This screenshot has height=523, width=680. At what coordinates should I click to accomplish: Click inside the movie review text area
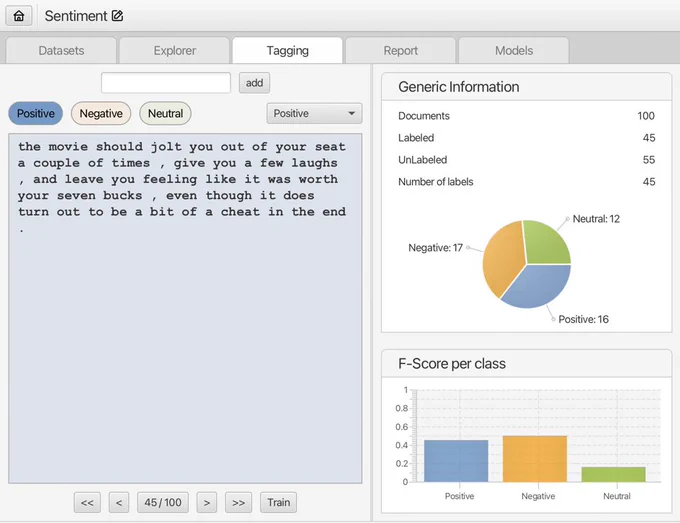pyautogui.click(x=185, y=308)
